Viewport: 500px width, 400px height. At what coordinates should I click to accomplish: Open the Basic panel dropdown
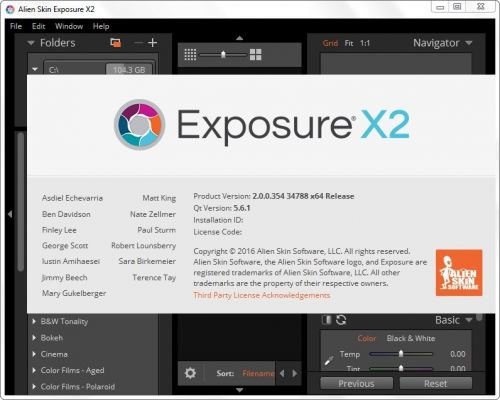469,320
